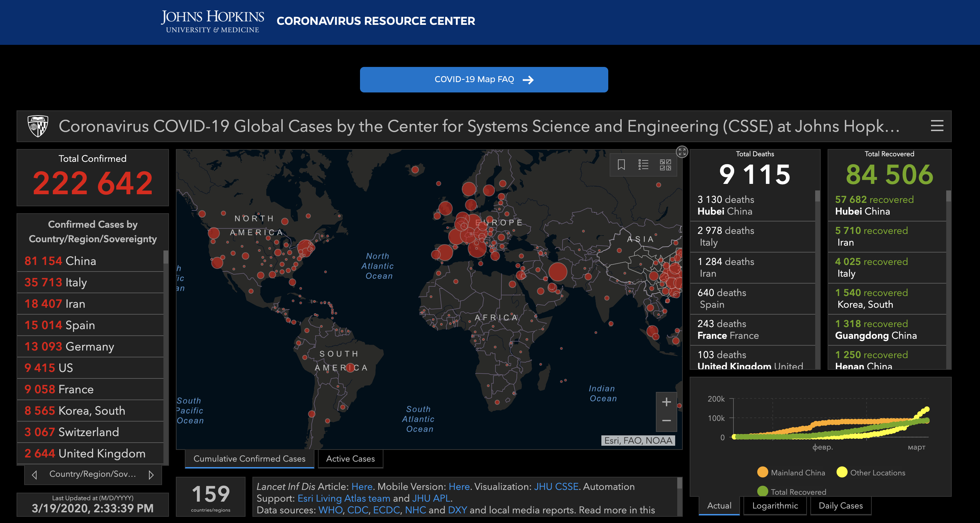Click the map fullscreen expand icon
Viewport: 980px width, 523px height.
(682, 152)
